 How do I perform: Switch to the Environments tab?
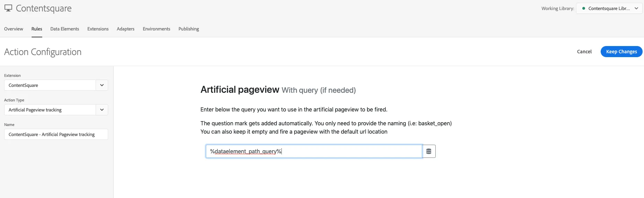156,29
